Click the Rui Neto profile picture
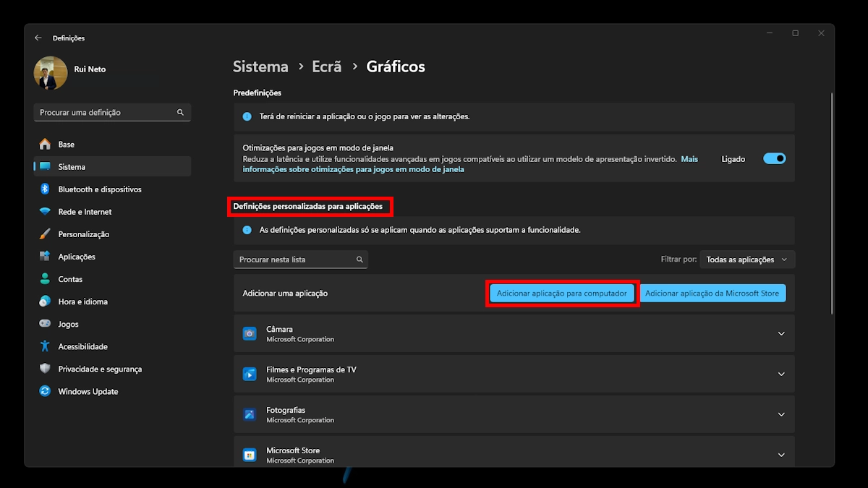This screenshot has width=868, height=488. [x=51, y=73]
